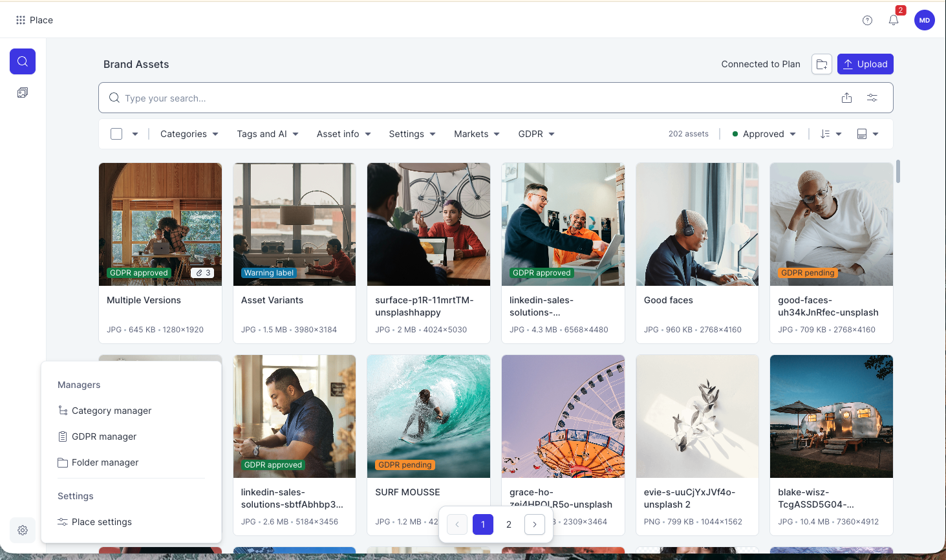The height and width of the screenshot is (560, 946).
Task: Open the Approved status dropdown
Action: pos(764,134)
